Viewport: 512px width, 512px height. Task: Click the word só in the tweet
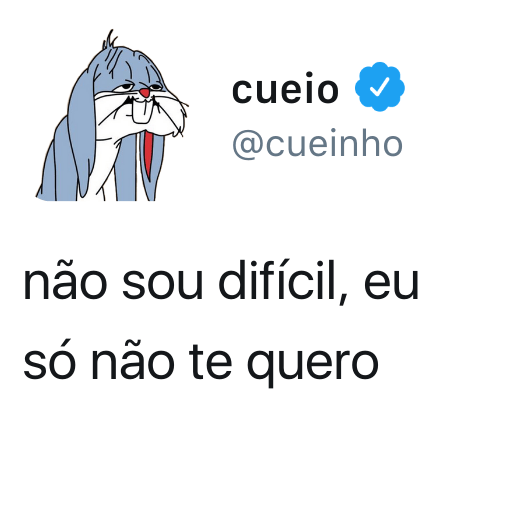pyautogui.click(x=49, y=361)
